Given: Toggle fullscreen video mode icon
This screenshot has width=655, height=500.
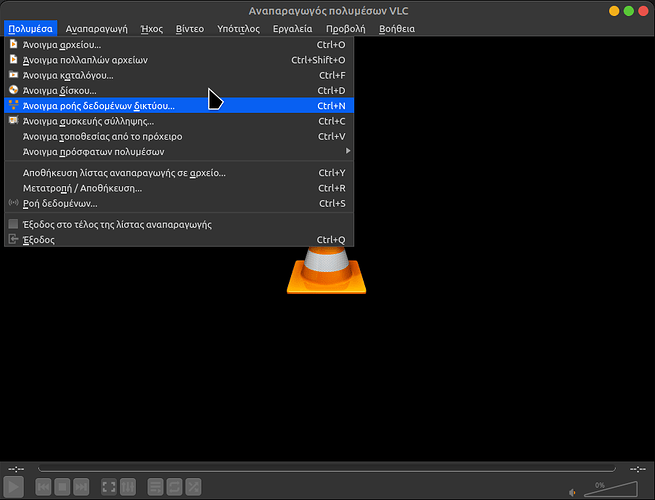Looking at the screenshot, I should pyautogui.click(x=108, y=487).
